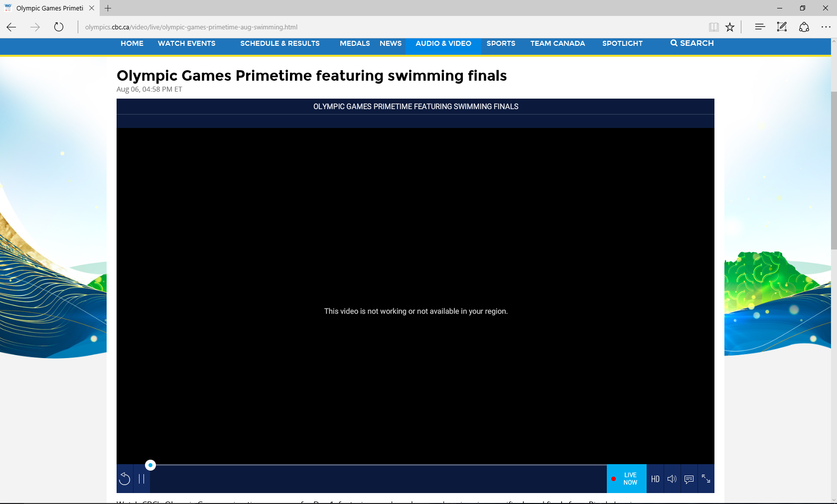
Task: Refresh the page with the reload icon
Action: click(x=59, y=27)
